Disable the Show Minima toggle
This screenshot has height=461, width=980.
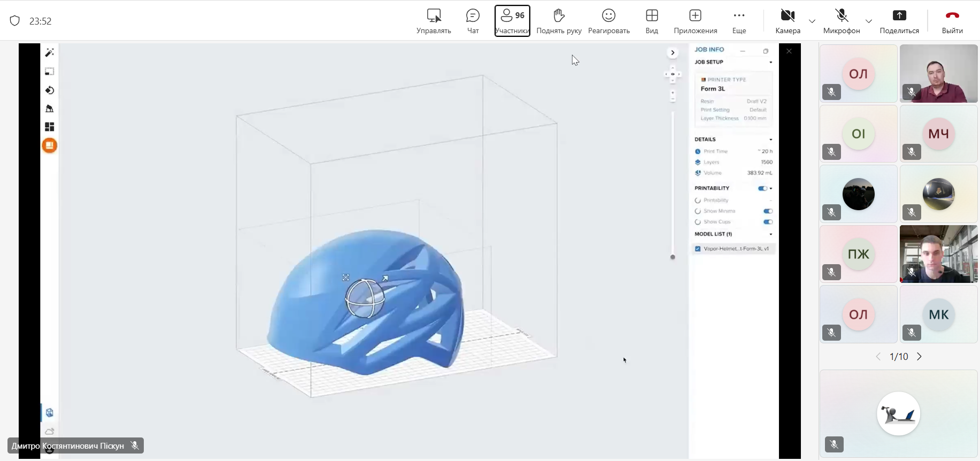pyautogui.click(x=768, y=211)
